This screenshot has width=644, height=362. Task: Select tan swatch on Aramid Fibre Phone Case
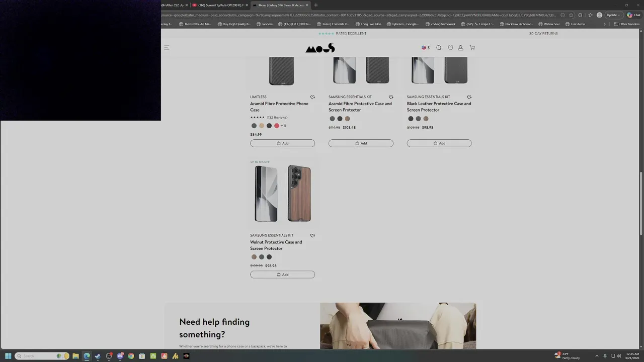click(x=262, y=126)
